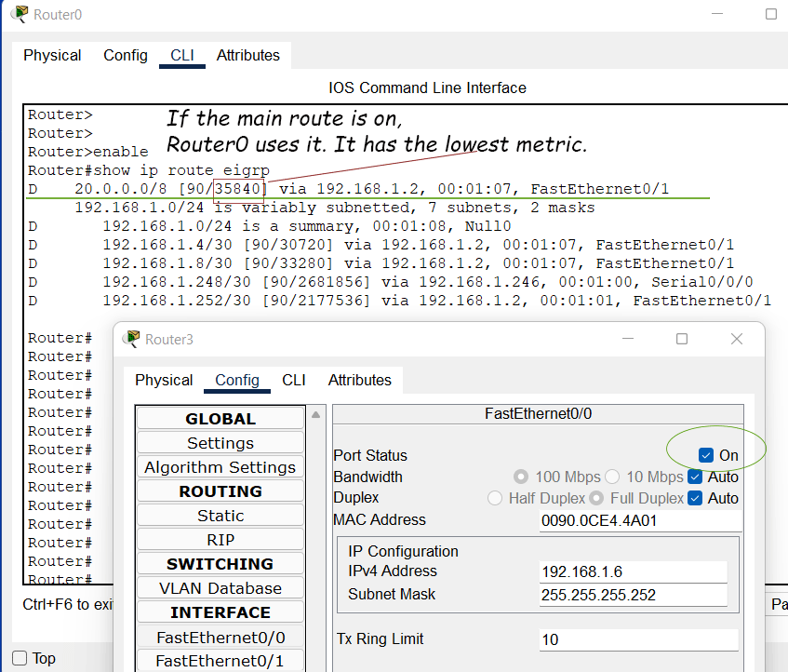Viewport: 788px width, 672px height.
Task: Open the Settings configuration page
Action: [x=220, y=443]
